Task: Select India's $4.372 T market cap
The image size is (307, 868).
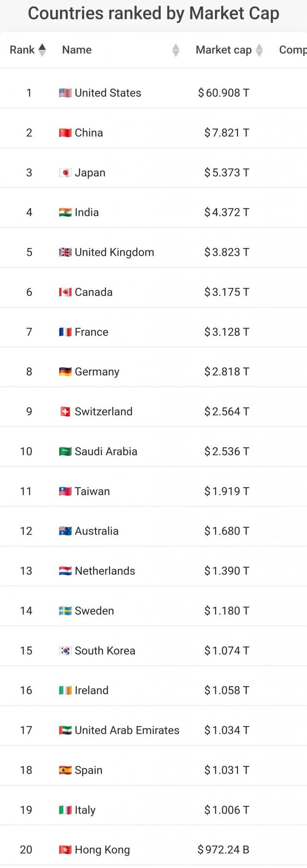Action: pyautogui.click(x=226, y=213)
